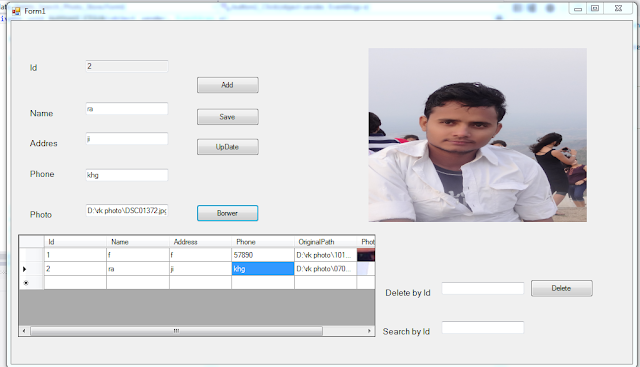Sort grid by Name column header

(138, 242)
